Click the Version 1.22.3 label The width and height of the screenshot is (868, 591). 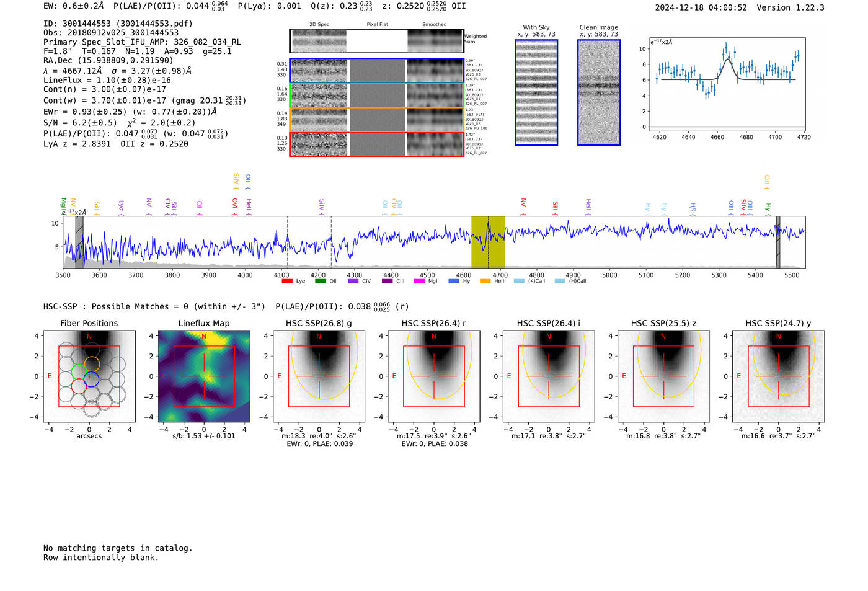790,7
